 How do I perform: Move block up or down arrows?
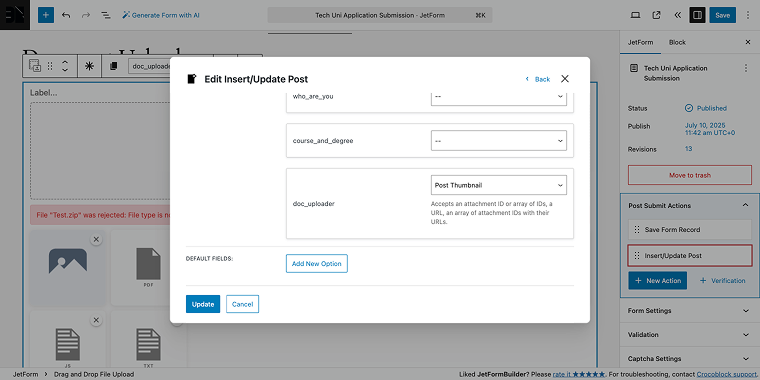coord(65,66)
